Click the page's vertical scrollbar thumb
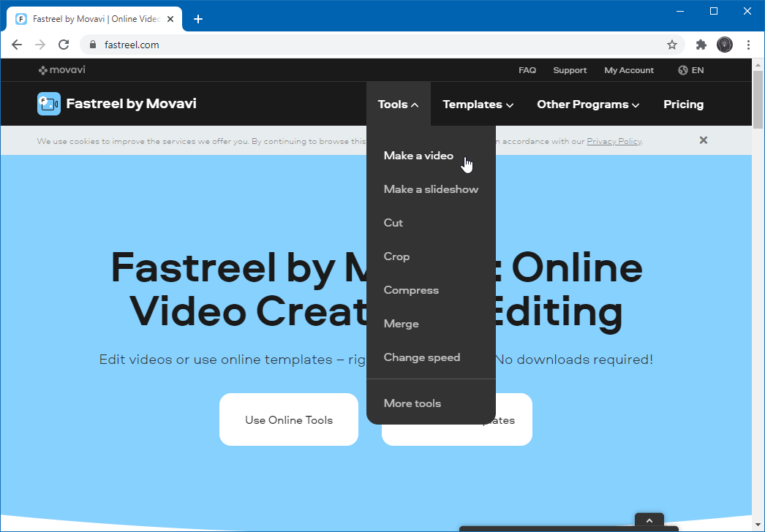The width and height of the screenshot is (765, 532). (x=758, y=99)
